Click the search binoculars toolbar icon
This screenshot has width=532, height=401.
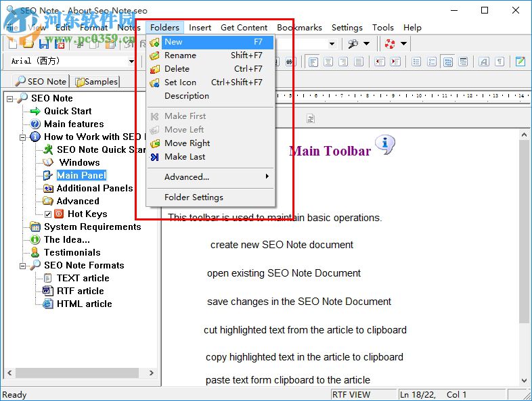click(x=353, y=43)
